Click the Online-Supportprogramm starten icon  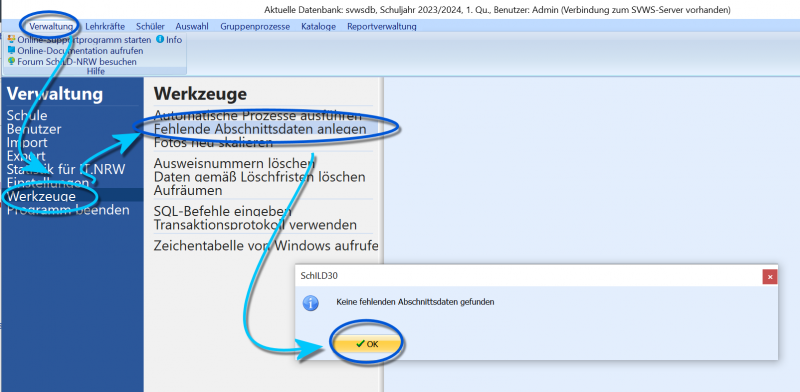point(11,39)
